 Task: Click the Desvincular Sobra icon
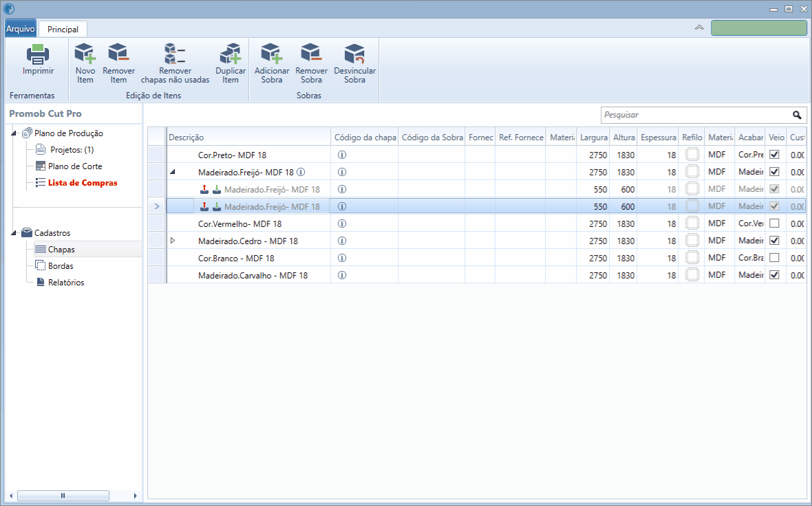[x=354, y=54]
